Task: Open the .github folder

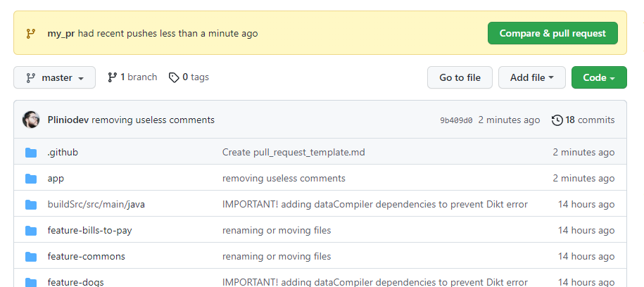Action: pos(63,153)
